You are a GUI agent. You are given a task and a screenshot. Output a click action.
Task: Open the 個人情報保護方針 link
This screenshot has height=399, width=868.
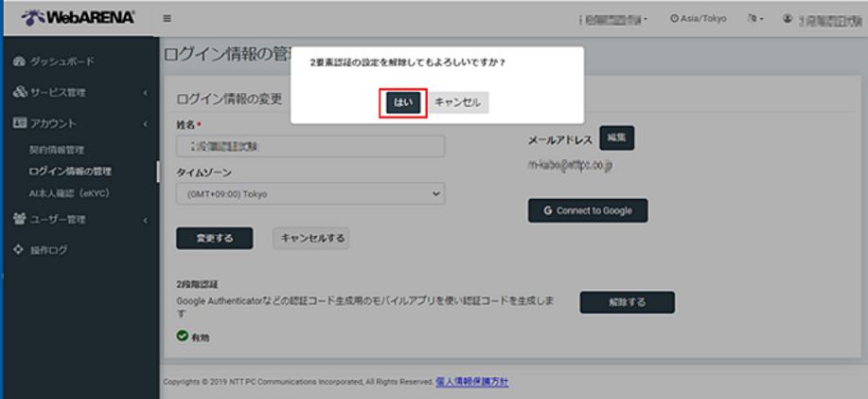(x=472, y=382)
